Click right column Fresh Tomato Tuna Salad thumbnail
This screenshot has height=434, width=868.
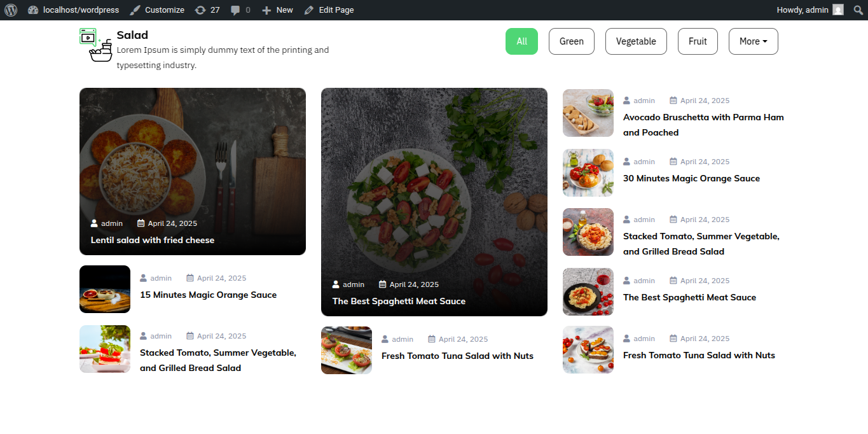pyautogui.click(x=588, y=349)
